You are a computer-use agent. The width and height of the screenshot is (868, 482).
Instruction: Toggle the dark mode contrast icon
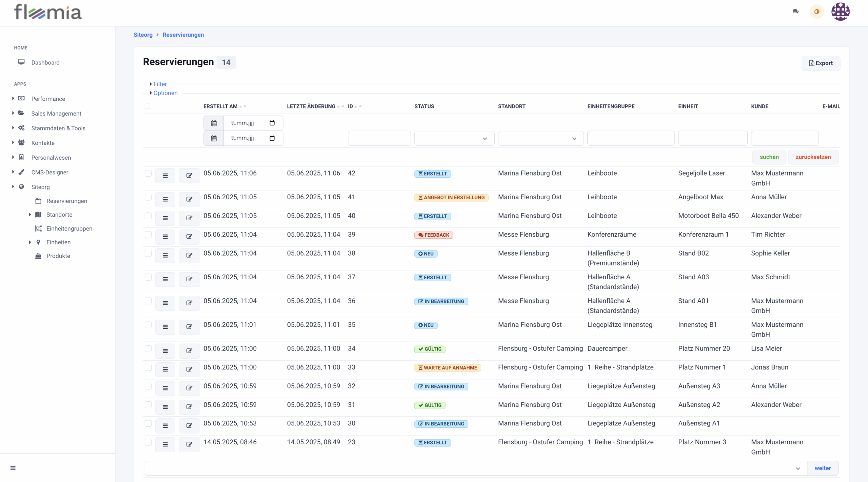(x=816, y=12)
